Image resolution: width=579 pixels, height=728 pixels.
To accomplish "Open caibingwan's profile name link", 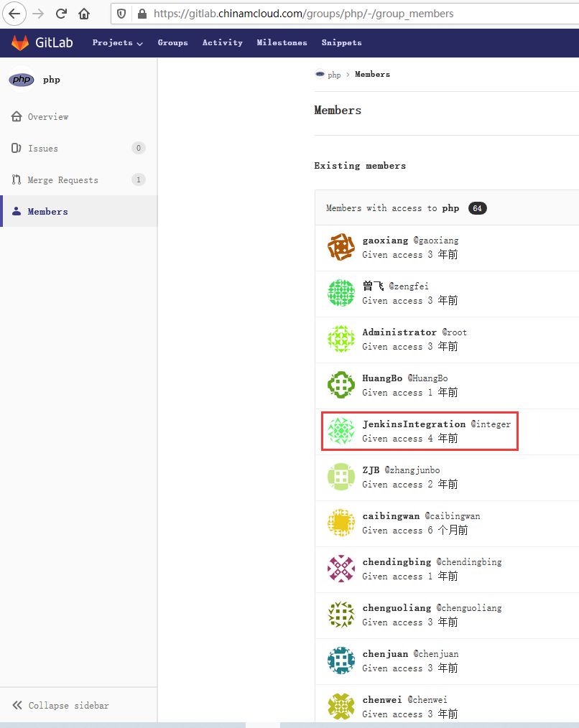I will 391,516.
